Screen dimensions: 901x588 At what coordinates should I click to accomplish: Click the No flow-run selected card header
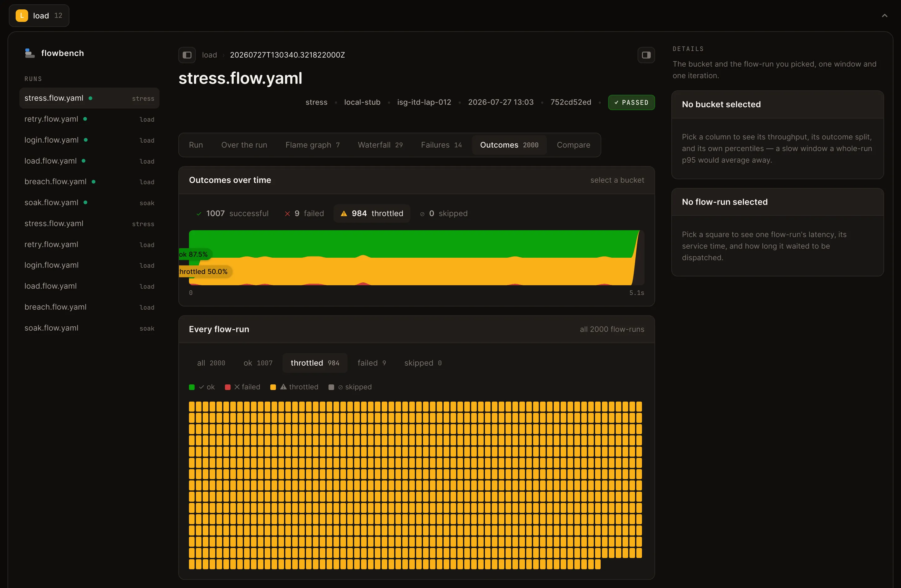(x=778, y=202)
